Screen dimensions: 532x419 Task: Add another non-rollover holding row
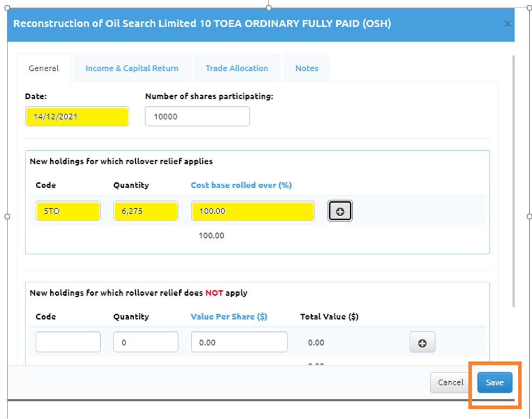point(422,342)
